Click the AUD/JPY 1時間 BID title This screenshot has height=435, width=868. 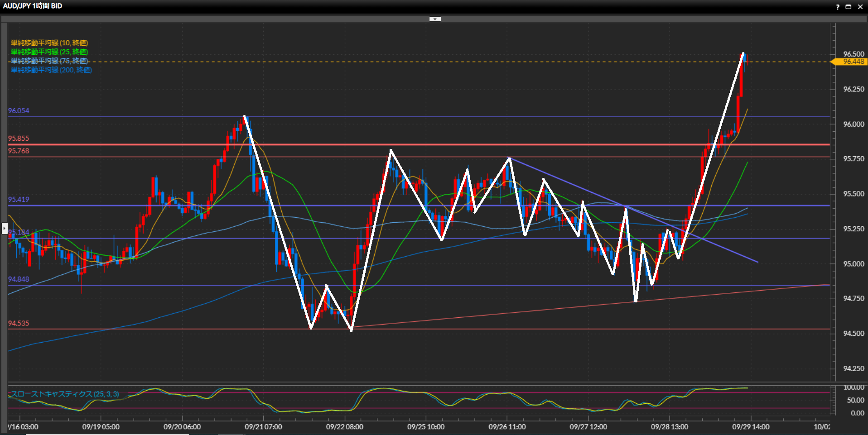[x=33, y=6]
